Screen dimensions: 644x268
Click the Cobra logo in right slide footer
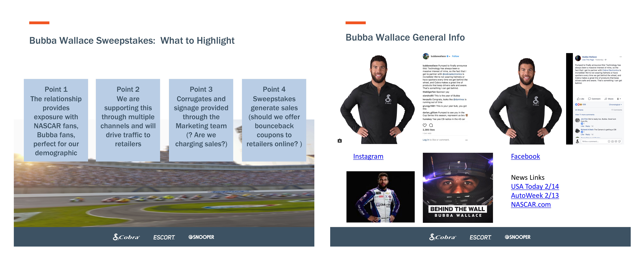pyautogui.click(x=443, y=237)
